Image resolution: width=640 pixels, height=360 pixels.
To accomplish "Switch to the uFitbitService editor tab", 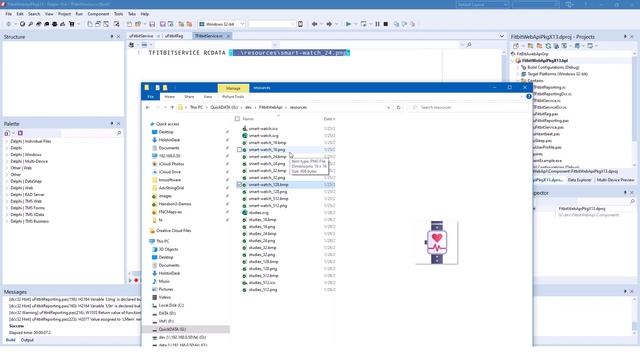I will coord(141,36).
